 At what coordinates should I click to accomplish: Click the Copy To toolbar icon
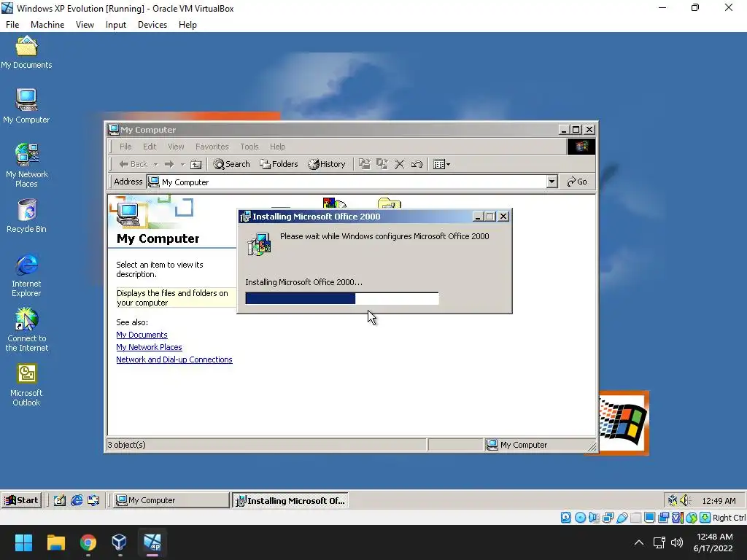[x=382, y=164]
